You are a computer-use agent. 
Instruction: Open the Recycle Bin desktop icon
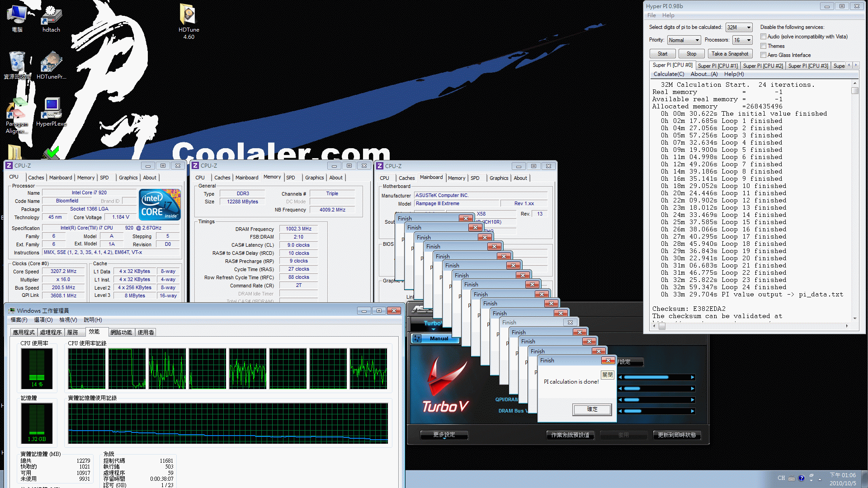click(17, 65)
